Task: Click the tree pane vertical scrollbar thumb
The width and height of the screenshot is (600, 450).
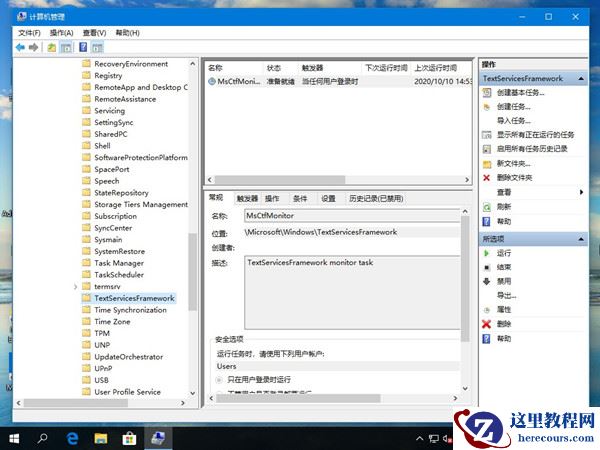Action: point(192,272)
